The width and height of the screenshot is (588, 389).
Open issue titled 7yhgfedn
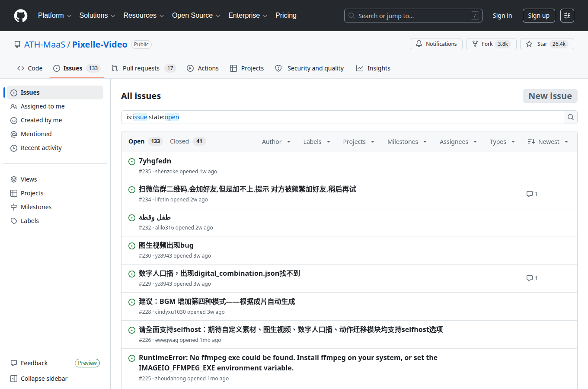(155, 161)
